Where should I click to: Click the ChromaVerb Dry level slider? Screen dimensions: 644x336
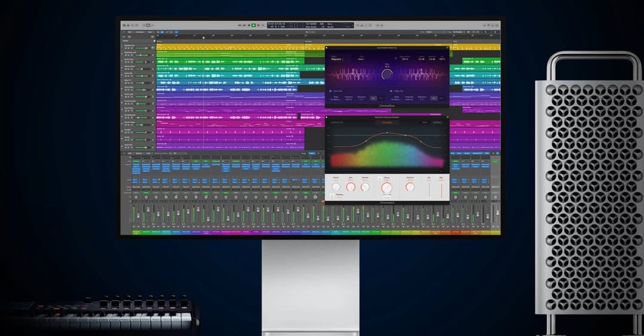point(429,189)
